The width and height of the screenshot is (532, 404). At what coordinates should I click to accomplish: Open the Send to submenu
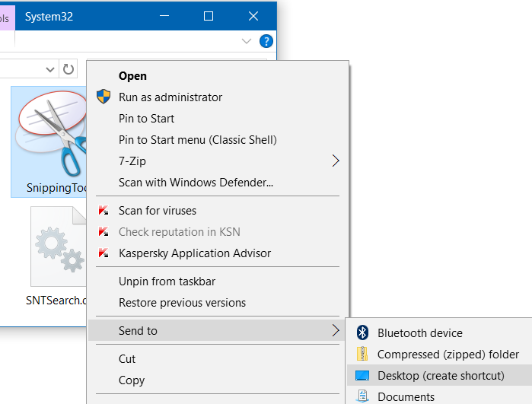coord(216,330)
